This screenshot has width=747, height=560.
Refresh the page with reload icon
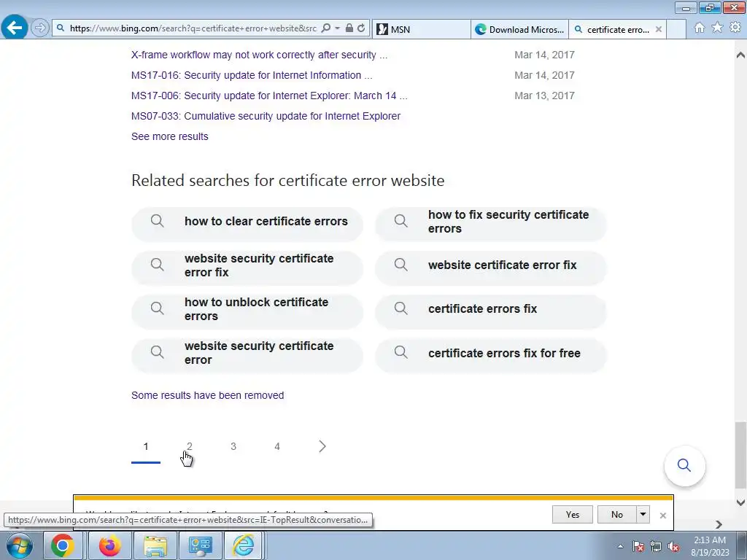click(361, 28)
